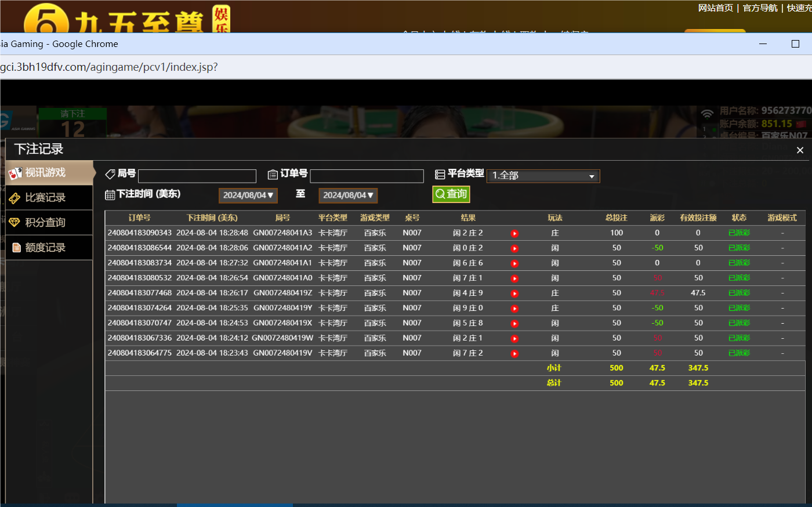Expand the start date picker 2024/08/04
Viewport: 812px width, 507px height.
(x=248, y=195)
